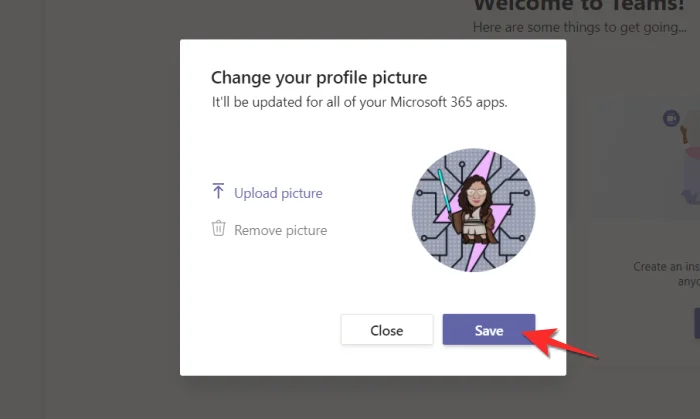Image resolution: width=700 pixels, height=419 pixels.
Task: Click the "It'll be updated for all" subtitle text
Action: (359, 102)
